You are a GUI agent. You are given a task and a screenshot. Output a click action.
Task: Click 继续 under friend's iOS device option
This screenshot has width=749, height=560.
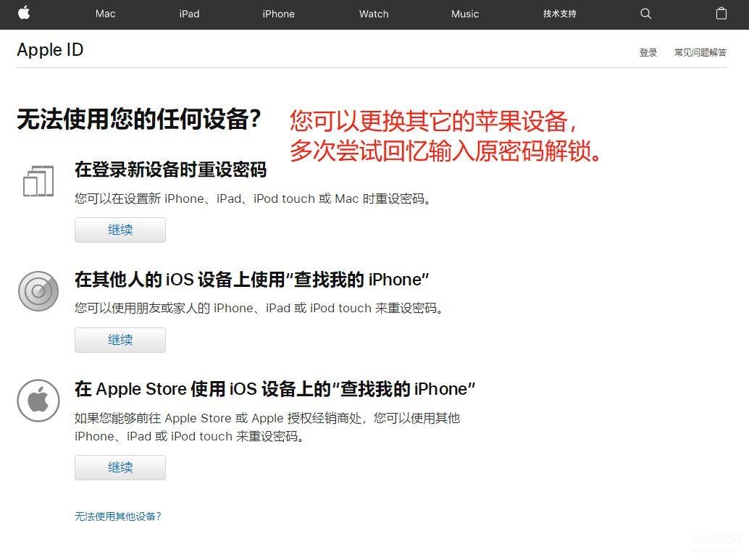point(120,340)
